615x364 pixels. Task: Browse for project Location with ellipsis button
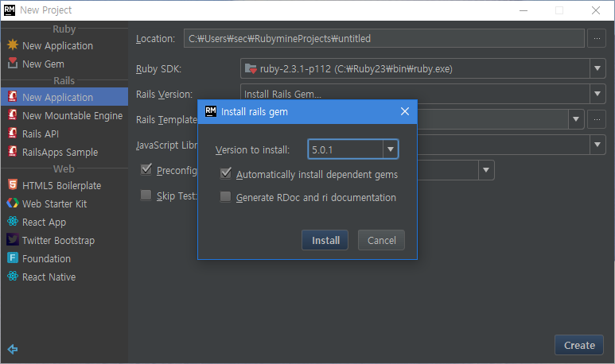pos(597,38)
